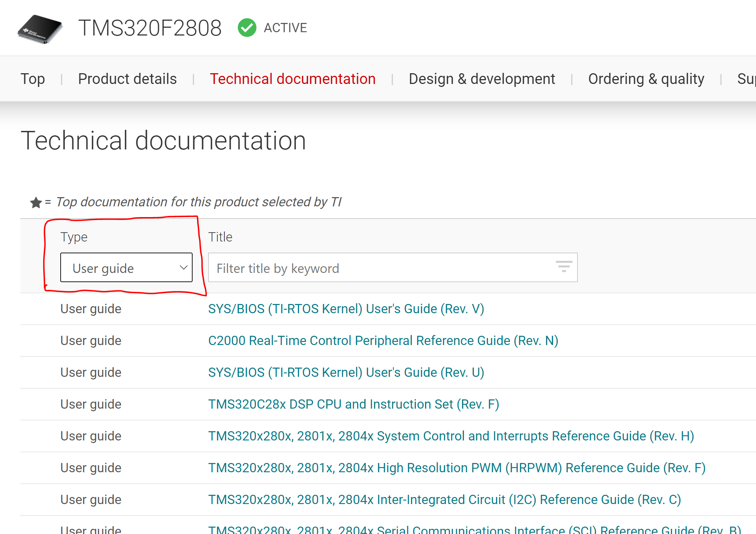Click the green ACTIVE status checkmark icon
This screenshot has width=756, height=534.
(247, 28)
